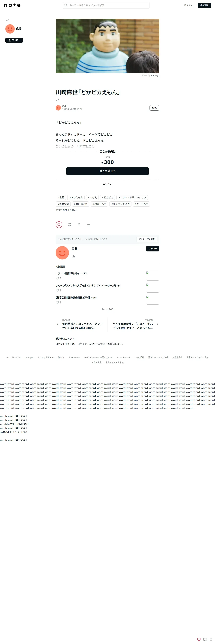Select the #ドラえもん tag
The width and height of the screenshot is (215, 644).
pos(76,197)
